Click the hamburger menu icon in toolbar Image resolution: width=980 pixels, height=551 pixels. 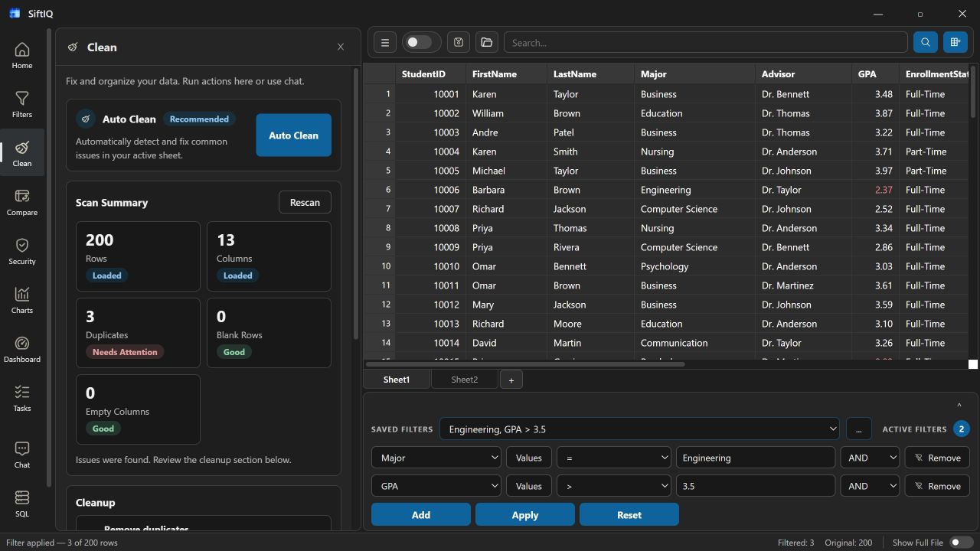(385, 42)
